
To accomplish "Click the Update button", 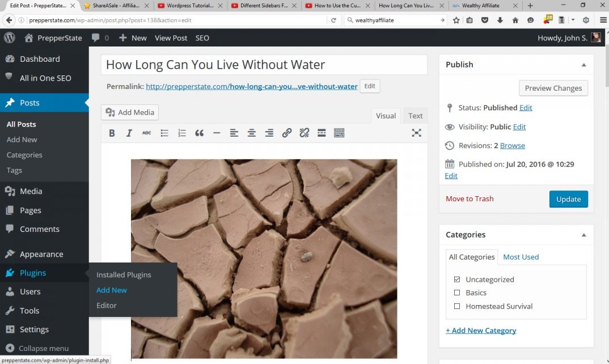I will 568,199.
